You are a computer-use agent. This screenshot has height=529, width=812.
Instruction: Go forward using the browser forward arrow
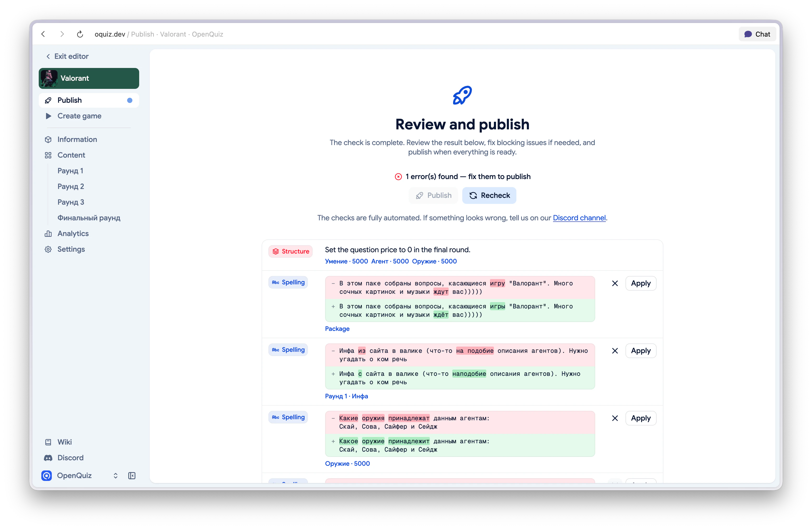62,34
